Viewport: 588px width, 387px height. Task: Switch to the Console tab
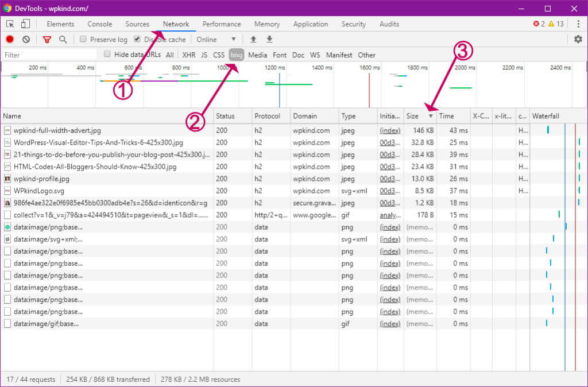[x=100, y=24]
